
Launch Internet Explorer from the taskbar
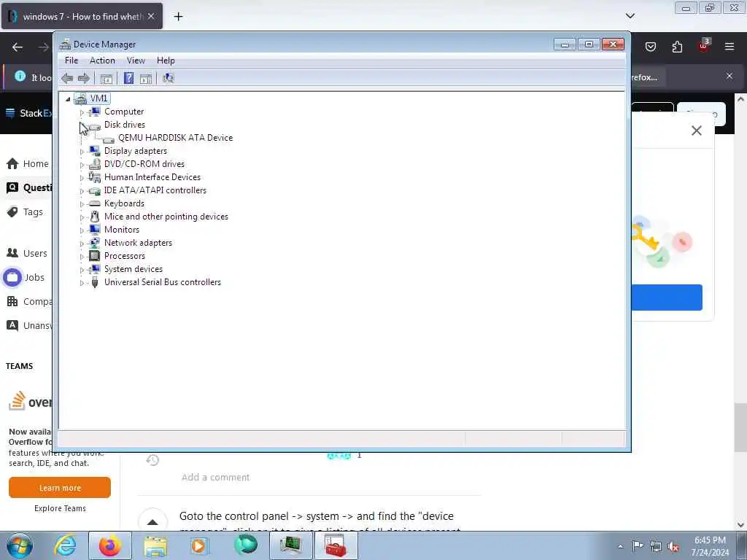(65, 545)
